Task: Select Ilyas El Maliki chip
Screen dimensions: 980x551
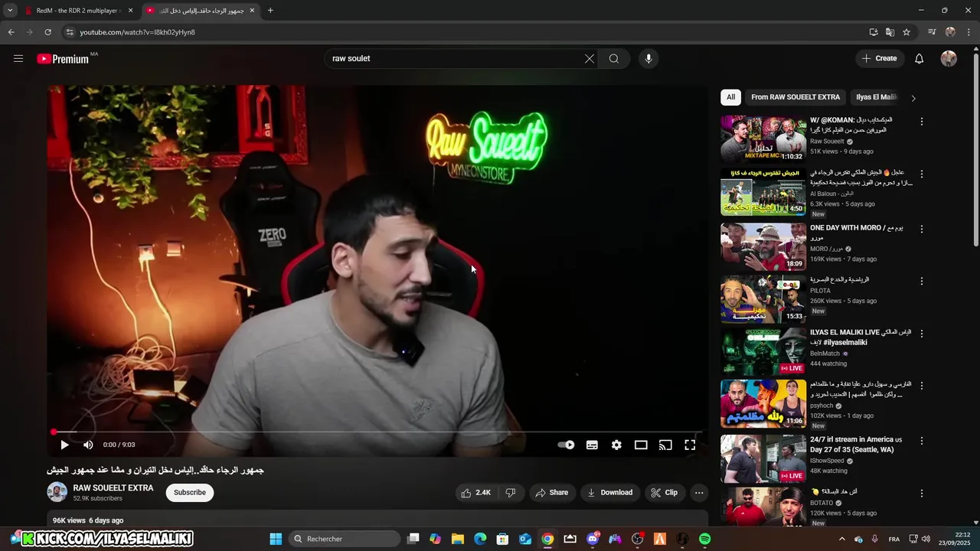Action: click(877, 97)
